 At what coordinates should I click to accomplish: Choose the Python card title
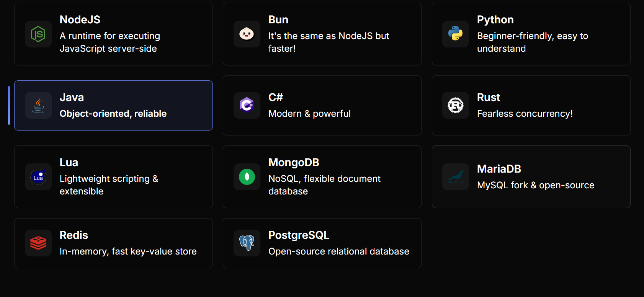tap(495, 20)
